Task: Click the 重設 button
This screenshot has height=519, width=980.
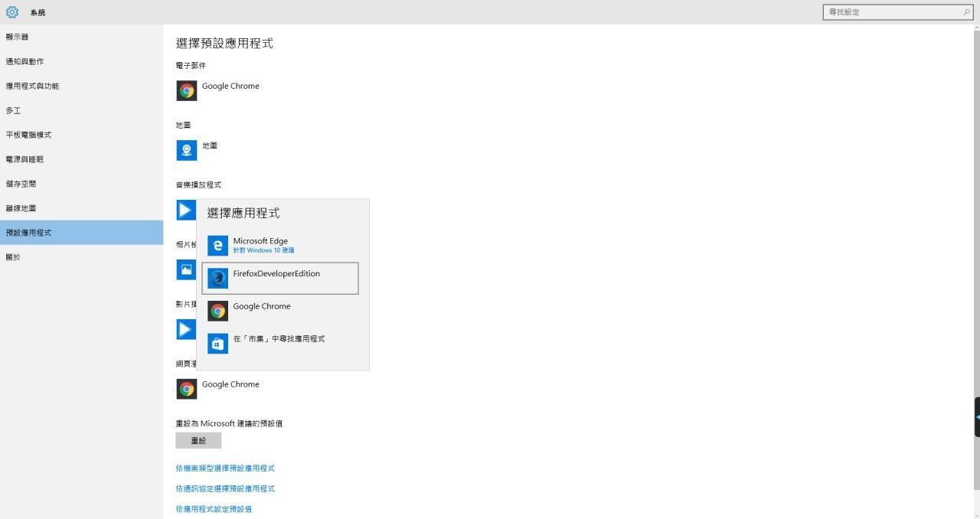Action: 198,440
